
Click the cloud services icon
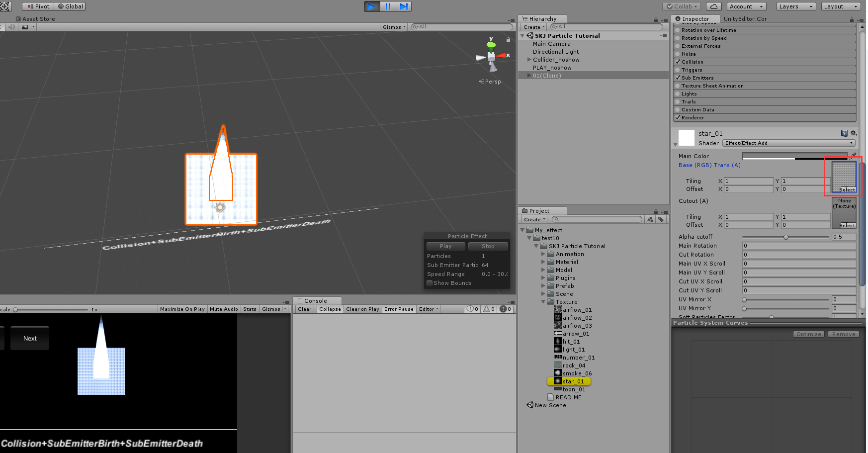pyautogui.click(x=713, y=6)
